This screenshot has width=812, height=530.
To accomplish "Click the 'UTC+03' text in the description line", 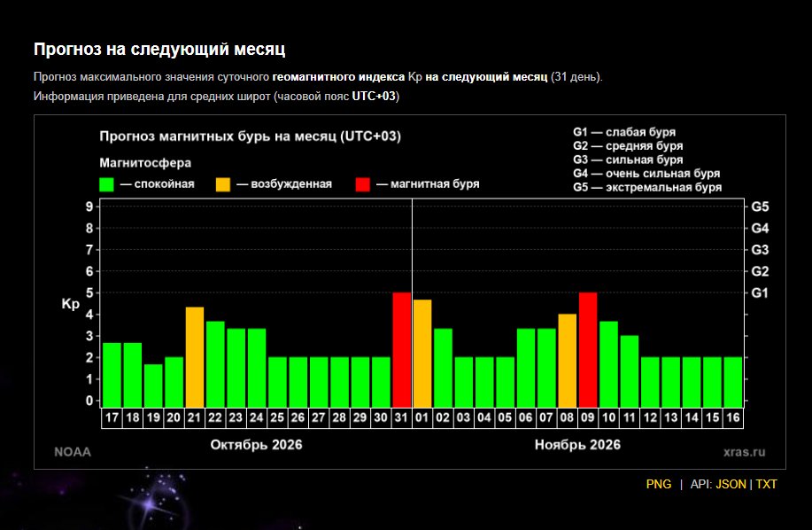I will (374, 97).
